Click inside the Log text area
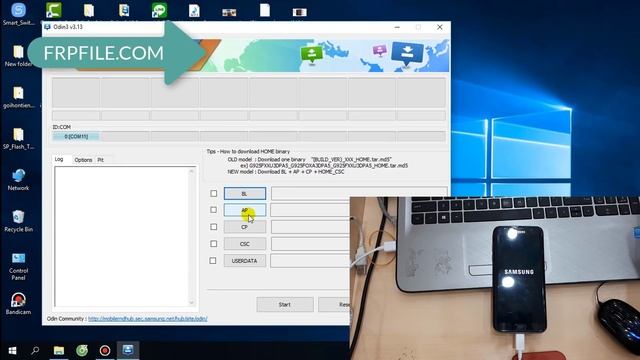 coord(121,236)
